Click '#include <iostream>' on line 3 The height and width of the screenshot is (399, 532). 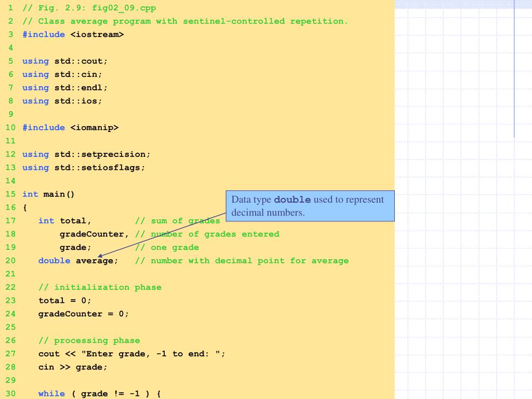73,34
